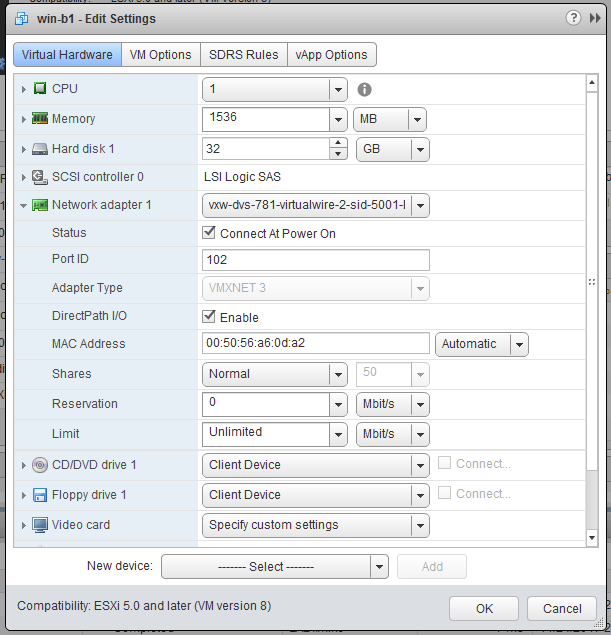Click the Floppy drive 1 icon

click(x=40, y=495)
